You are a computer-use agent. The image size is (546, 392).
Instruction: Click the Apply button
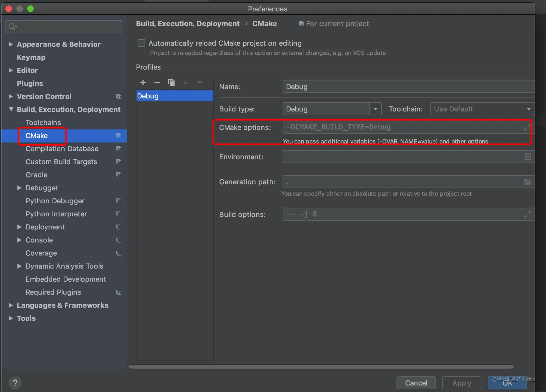(x=461, y=383)
